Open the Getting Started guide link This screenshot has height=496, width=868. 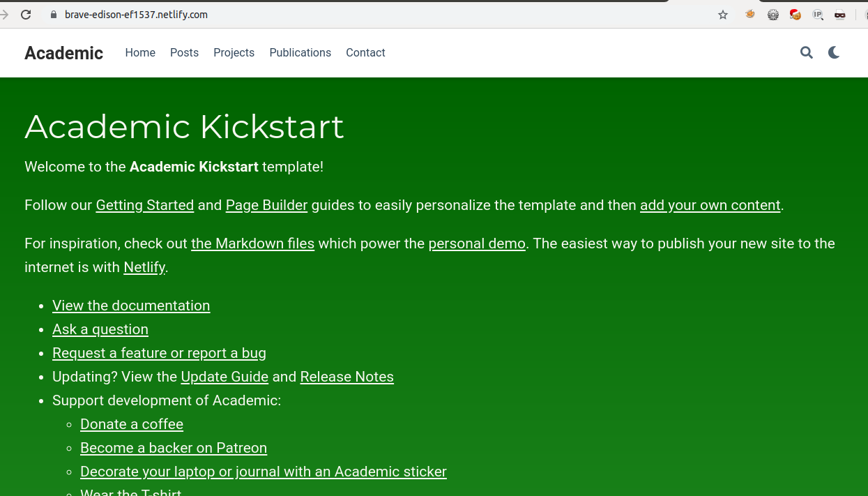(145, 205)
